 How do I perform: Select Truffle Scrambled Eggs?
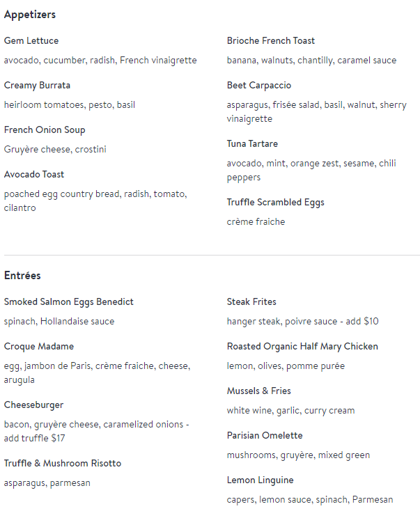[x=276, y=202]
